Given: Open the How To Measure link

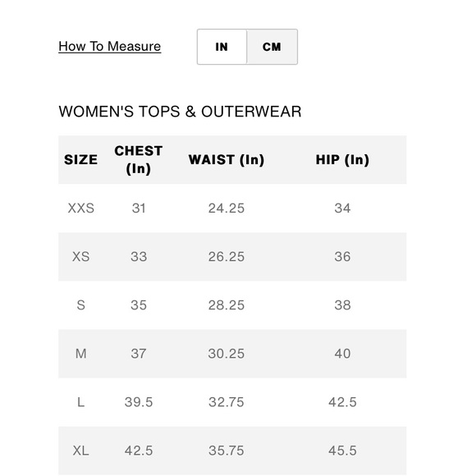Looking at the screenshot, I should point(110,47).
